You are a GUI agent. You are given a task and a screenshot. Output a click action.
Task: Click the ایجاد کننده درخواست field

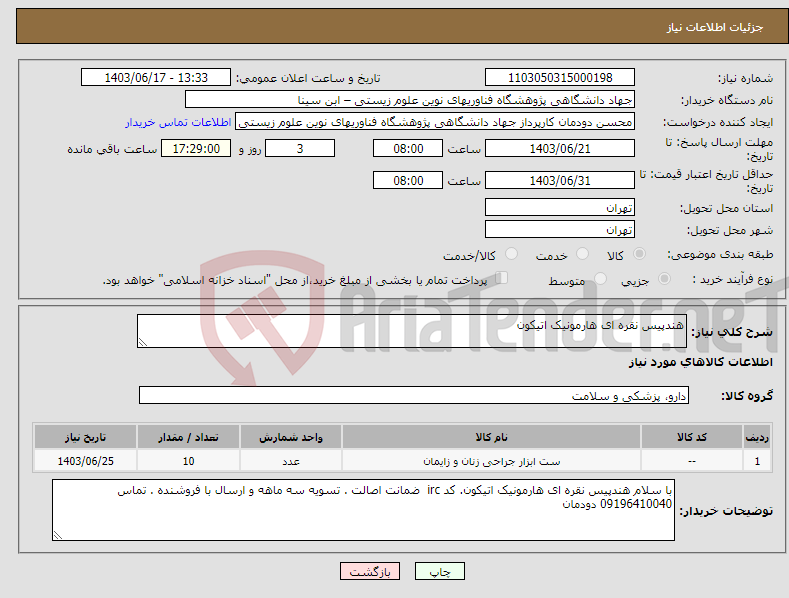coord(435,122)
